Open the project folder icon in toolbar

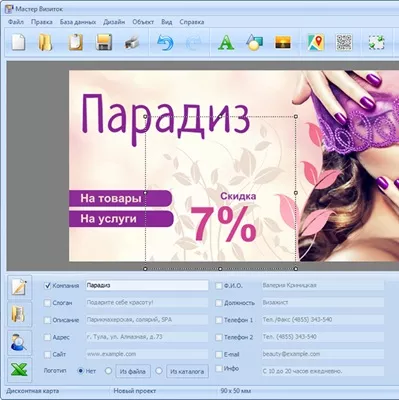click(45, 43)
